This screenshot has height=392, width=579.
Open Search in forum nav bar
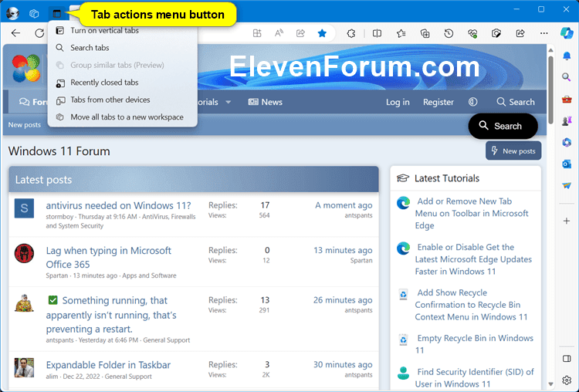516,103
